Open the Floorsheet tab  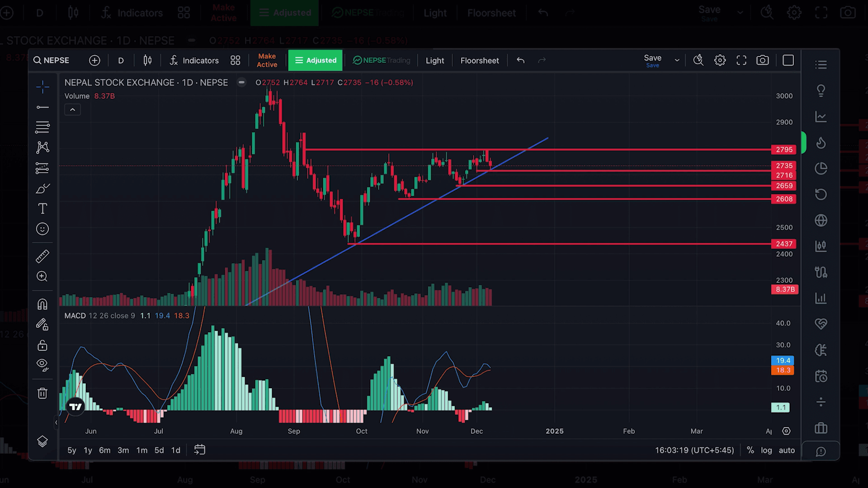[480, 61]
